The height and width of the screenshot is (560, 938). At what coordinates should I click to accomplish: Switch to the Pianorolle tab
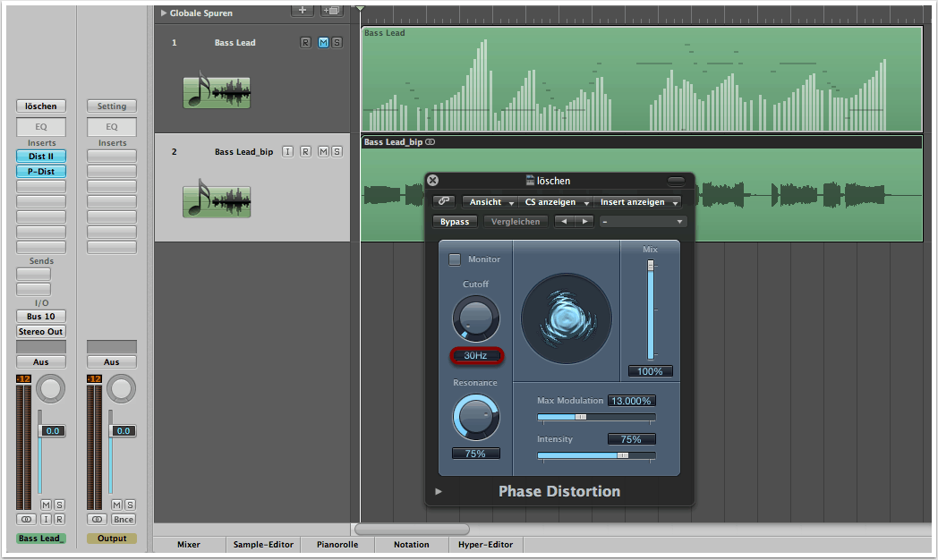click(x=337, y=544)
